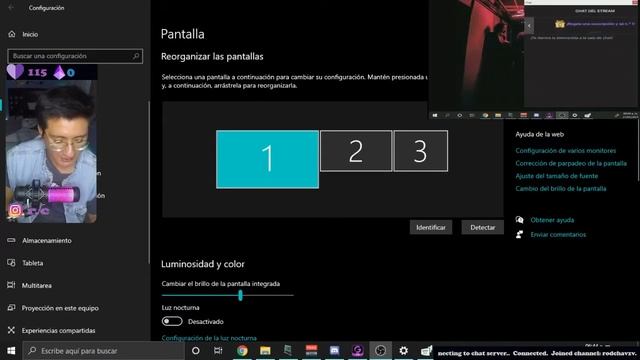
Task: Click the Enviar comentarios link
Action: coord(558,235)
